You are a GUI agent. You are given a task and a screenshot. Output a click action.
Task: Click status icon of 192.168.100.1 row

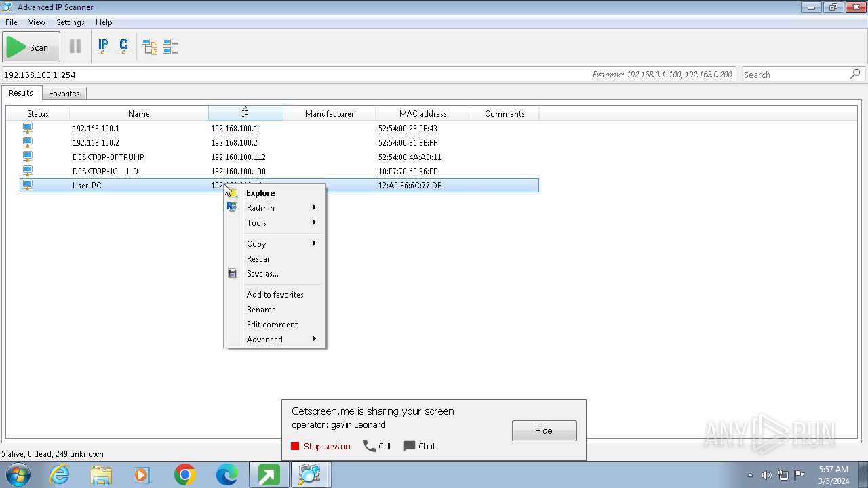[28, 128]
